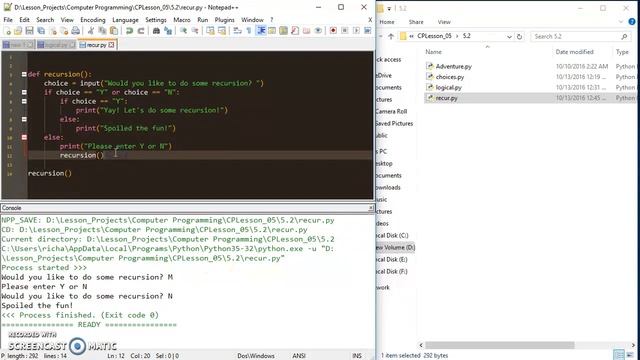Open the user defined language icon
The width and height of the screenshot is (640, 360).
[x=272, y=31]
